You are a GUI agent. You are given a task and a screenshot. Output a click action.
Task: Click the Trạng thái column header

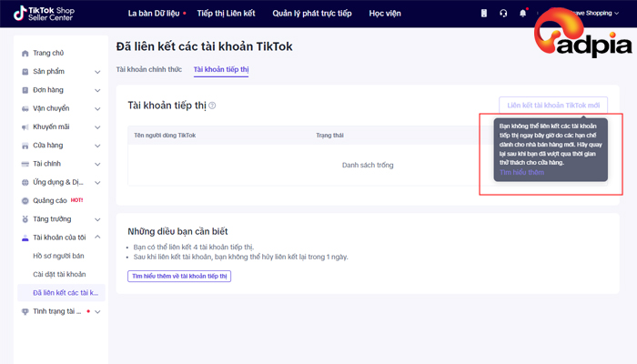pyautogui.click(x=329, y=136)
